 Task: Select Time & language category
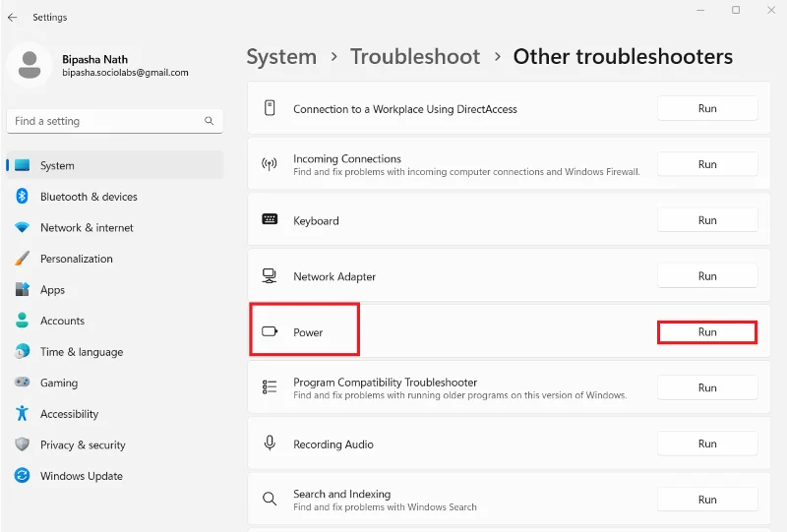tap(115, 351)
